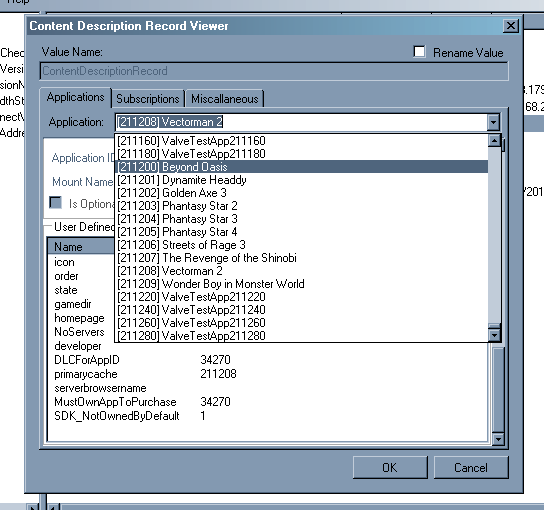Select the order row
This screenshot has width=544, height=510.
pos(66,276)
